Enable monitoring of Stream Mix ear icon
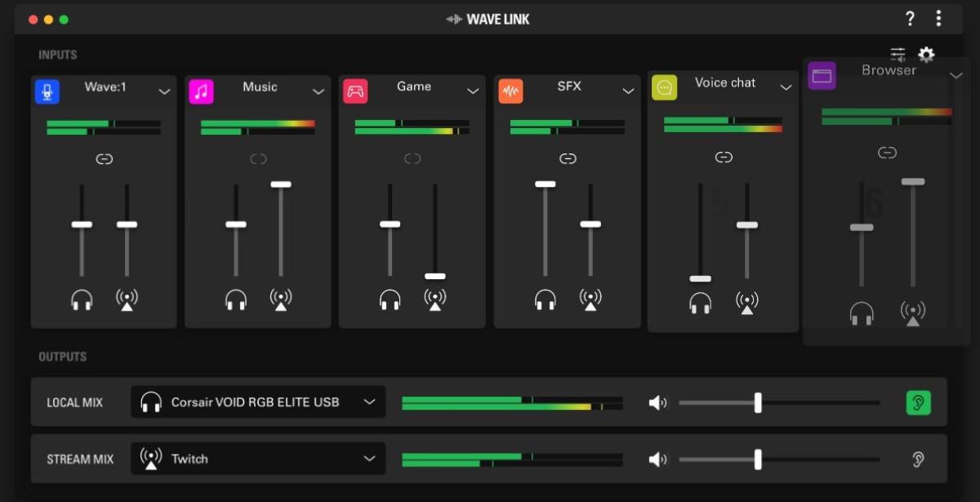980x502 pixels. coord(918,460)
